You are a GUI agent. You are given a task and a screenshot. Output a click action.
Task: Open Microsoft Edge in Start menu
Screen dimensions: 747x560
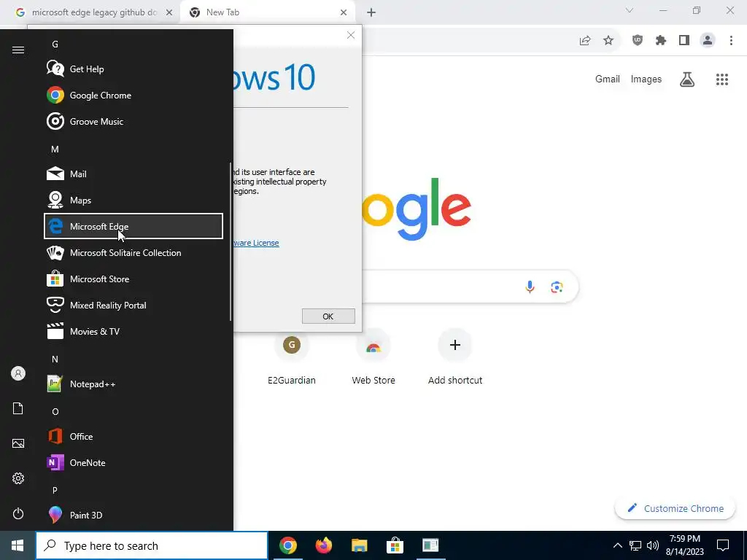(x=133, y=226)
